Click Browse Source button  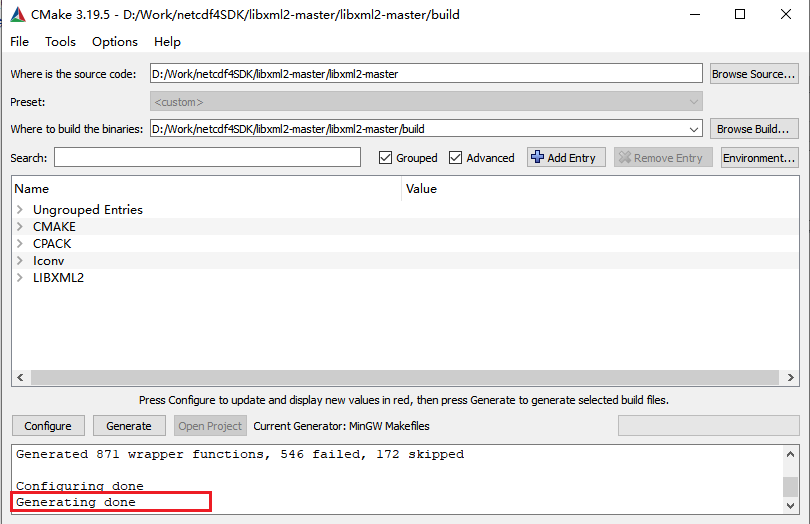tap(754, 74)
